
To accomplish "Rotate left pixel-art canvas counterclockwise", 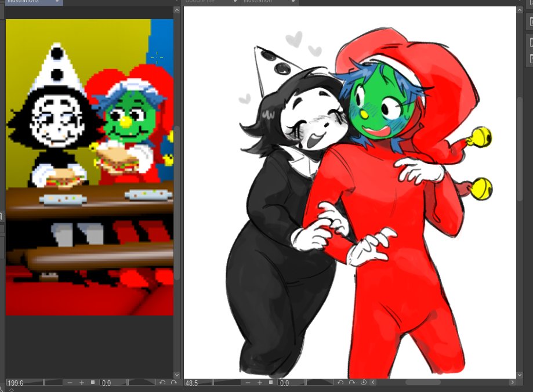I will pos(162,383).
